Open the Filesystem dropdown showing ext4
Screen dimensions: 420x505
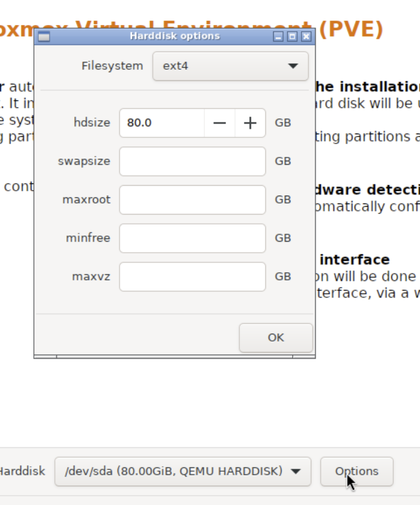coord(231,66)
